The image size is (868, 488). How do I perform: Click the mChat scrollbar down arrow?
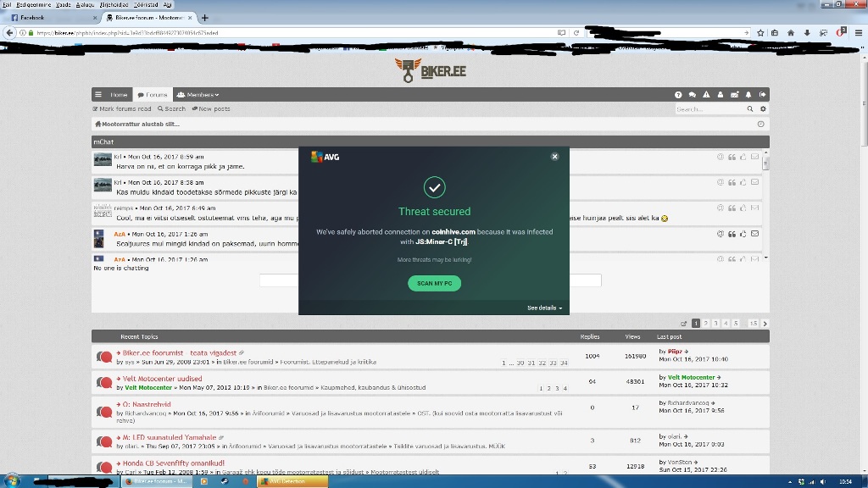click(766, 258)
